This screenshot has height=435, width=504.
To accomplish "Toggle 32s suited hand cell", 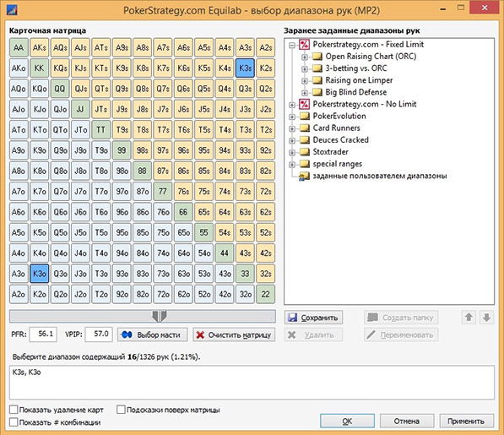I will point(265,274).
